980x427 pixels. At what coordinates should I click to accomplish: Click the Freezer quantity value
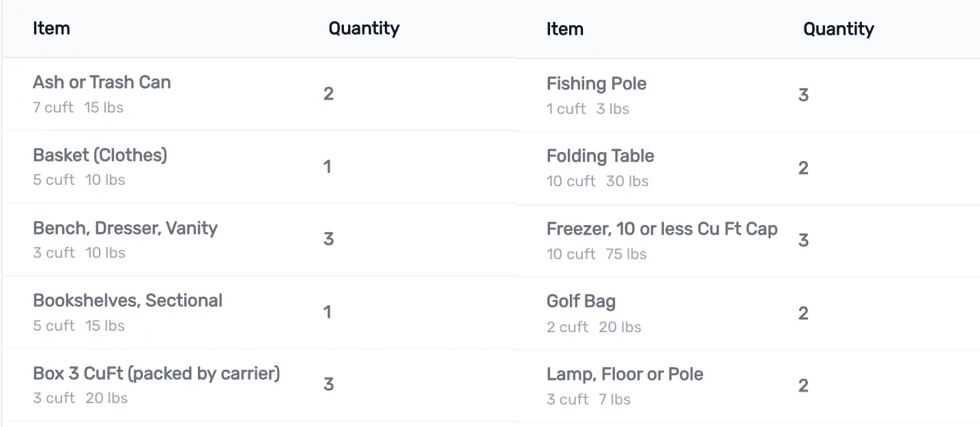point(803,240)
